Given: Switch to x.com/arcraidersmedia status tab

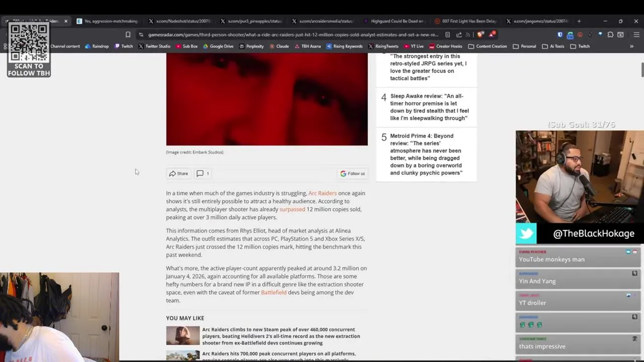Looking at the screenshot, I should click(x=323, y=21).
